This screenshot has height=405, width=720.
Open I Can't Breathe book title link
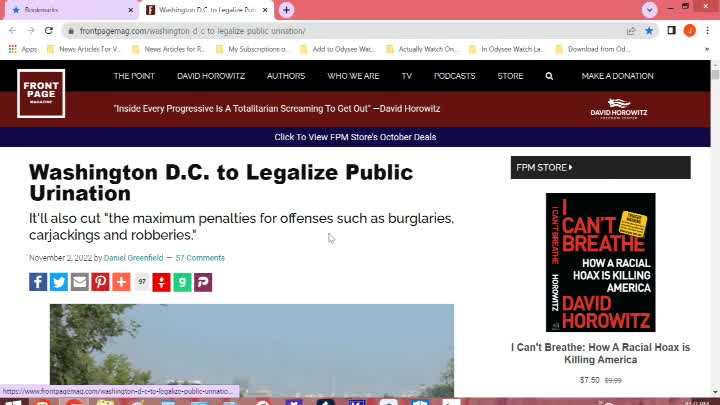601,354
